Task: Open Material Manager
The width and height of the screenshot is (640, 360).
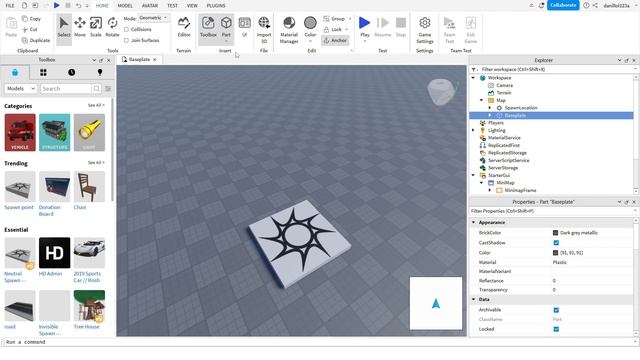Action: [x=289, y=30]
